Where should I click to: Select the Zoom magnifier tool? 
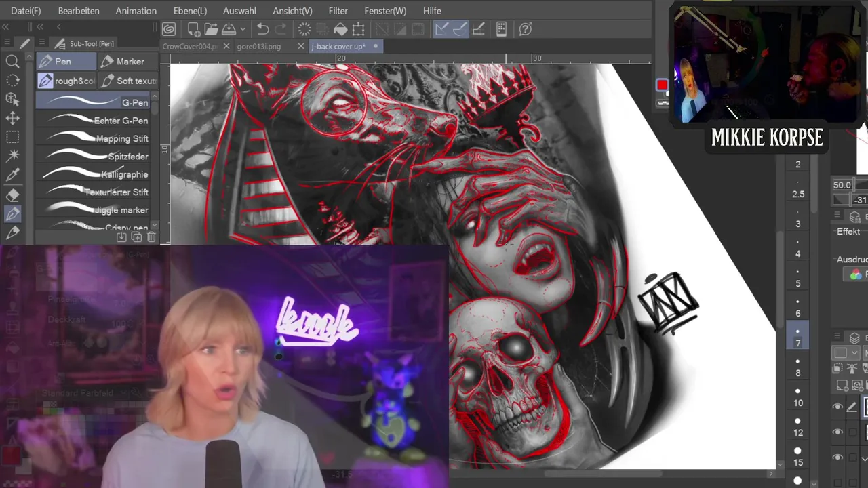coord(12,62)
